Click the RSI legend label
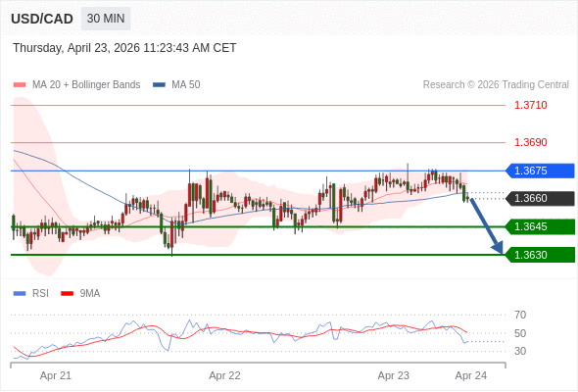Screen dimensions: 578x392 (x=40, y=294)
